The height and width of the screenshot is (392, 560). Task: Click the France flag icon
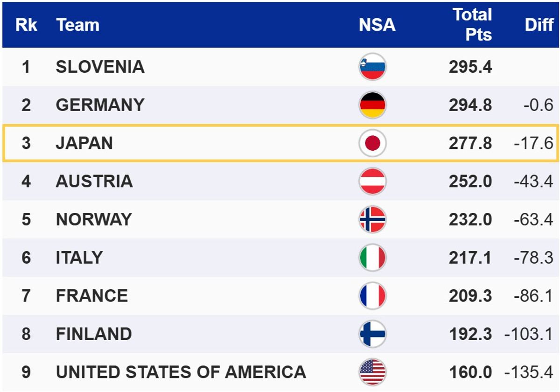point(372,296)
